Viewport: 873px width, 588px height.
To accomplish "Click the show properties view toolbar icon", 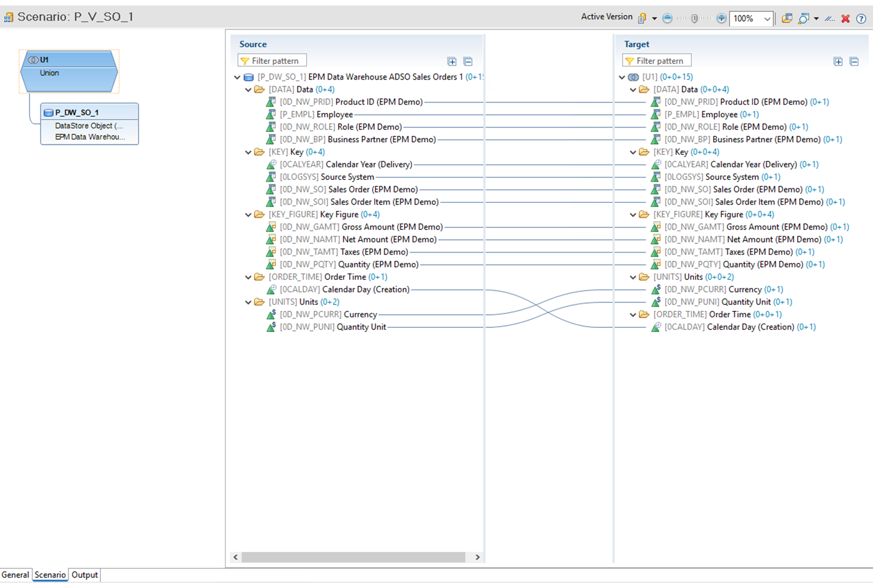I will pyautogui.click(x=787, y=19).
